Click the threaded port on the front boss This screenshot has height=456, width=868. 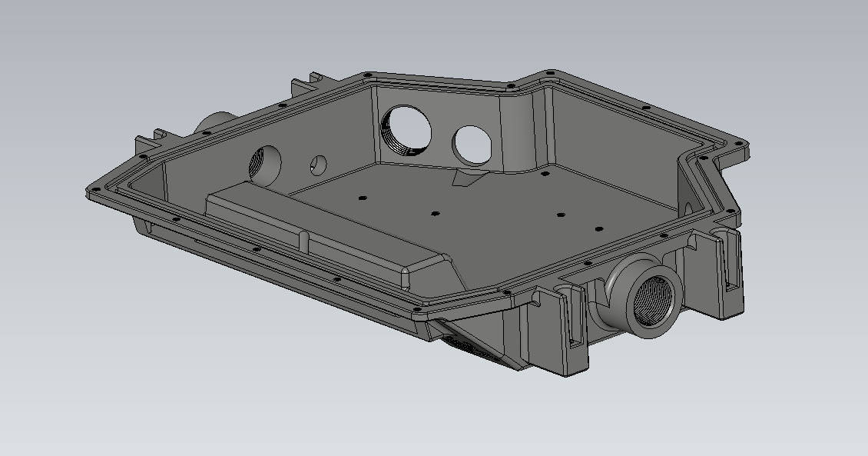[x=651, y=301]
